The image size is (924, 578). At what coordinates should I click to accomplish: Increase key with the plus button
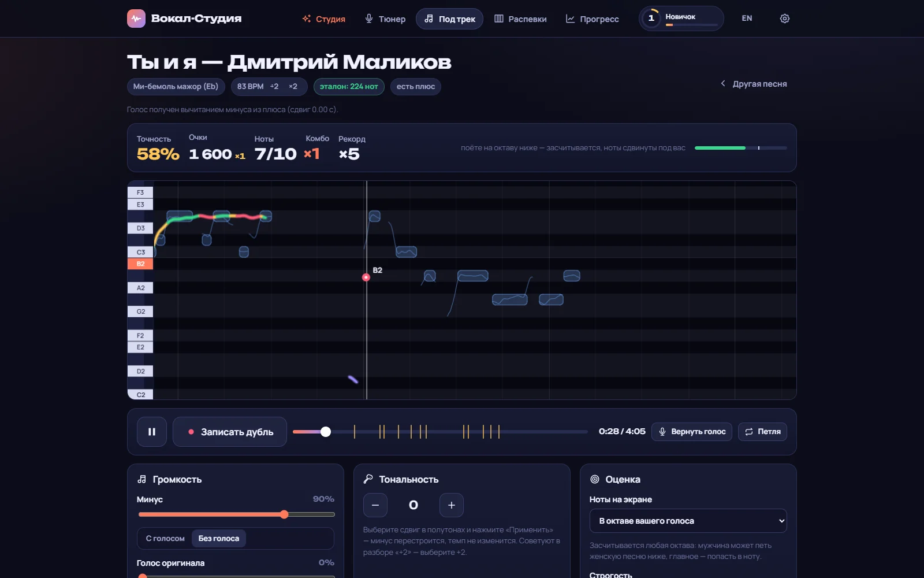coord(452,505)
